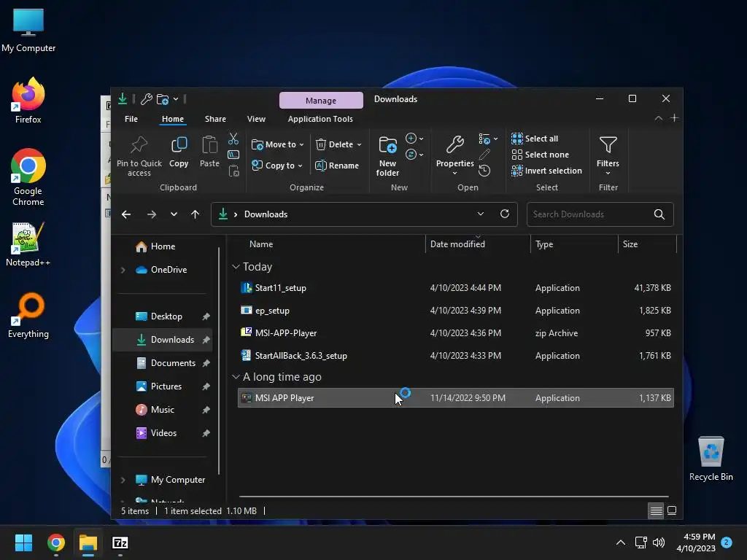This screenshot has width=747, height=560.
Task: Open Chrome from the taskbar
Action: pos(56,542)
